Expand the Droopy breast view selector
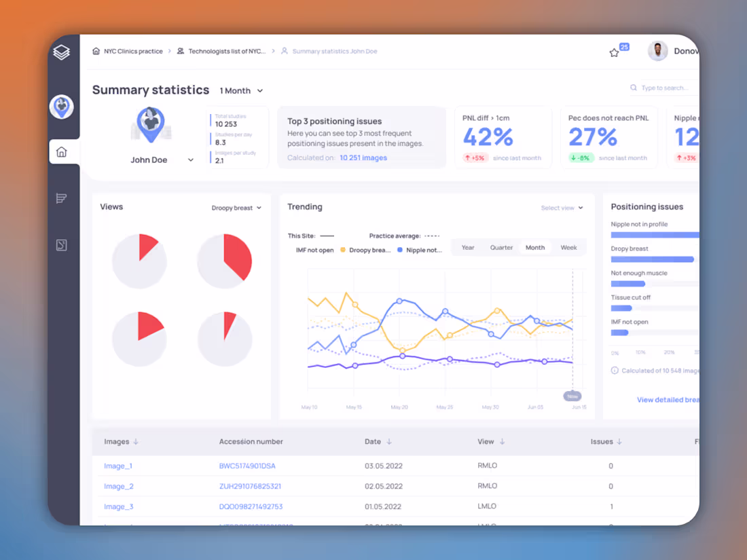 pos(236,208)
